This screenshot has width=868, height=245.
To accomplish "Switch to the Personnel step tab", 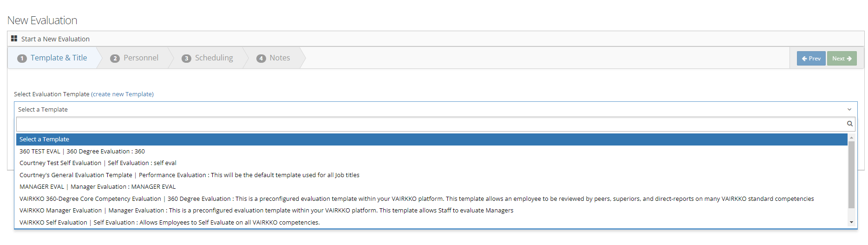I will click(140, 58).
